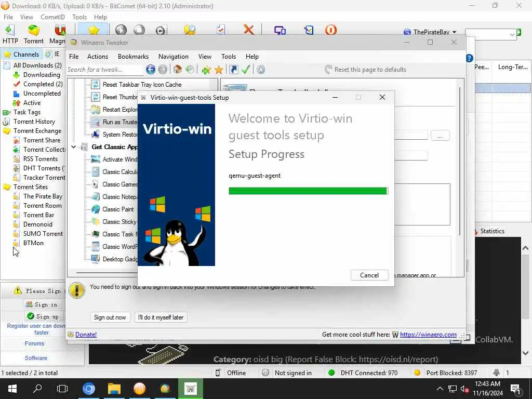The image size is (532, 399).
Task: Click the green go arrow beside BitComet search box
Action: [x=519, y=32]
